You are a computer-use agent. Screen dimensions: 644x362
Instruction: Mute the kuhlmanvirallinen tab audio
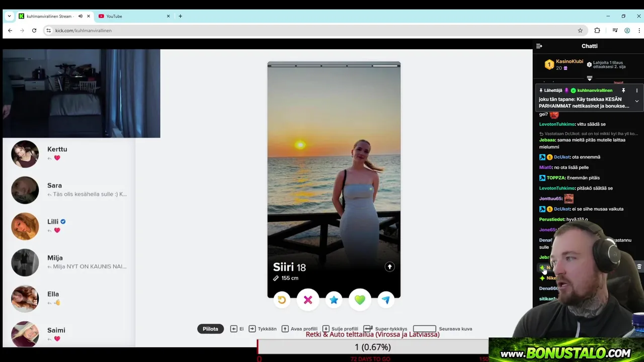click(80, 16)
